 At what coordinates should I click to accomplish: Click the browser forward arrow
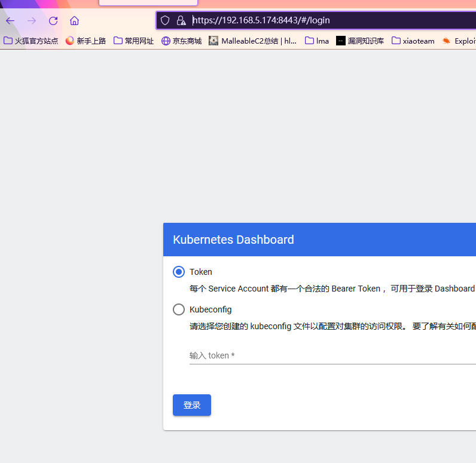32,20
